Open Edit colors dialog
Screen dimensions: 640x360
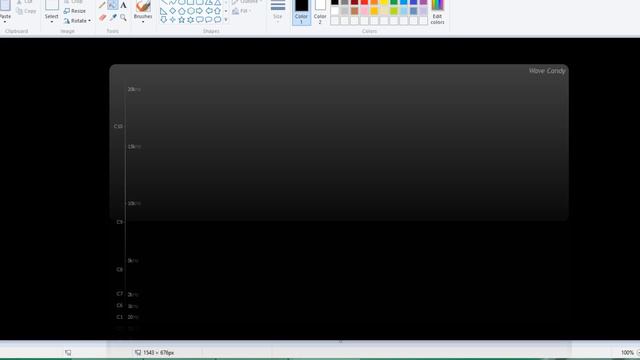click(x=437, y=12)
